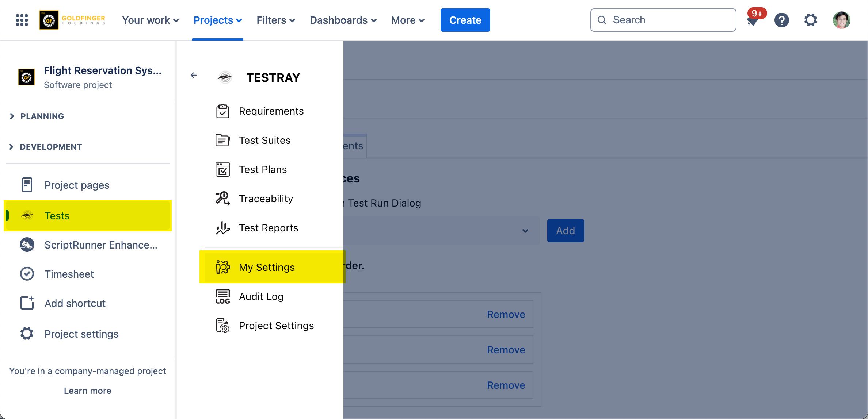Select the Test Suites icon
Screen dimensions: 868x419
tap(222, 140)
